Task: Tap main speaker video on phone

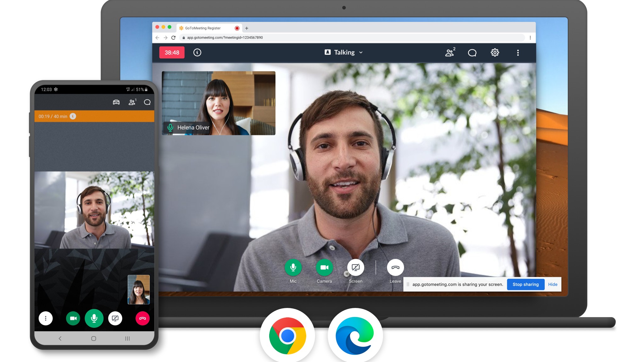Action: (94, 210)
